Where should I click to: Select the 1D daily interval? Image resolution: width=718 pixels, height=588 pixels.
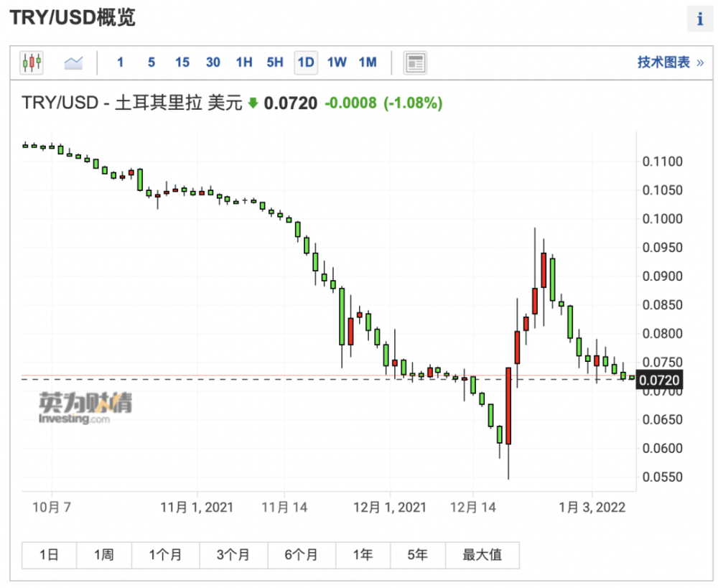[306, 62]
